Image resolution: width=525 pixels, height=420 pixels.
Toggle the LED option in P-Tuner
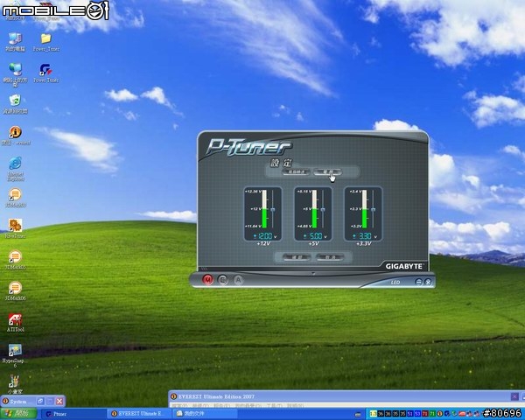[x=395, y=283]
